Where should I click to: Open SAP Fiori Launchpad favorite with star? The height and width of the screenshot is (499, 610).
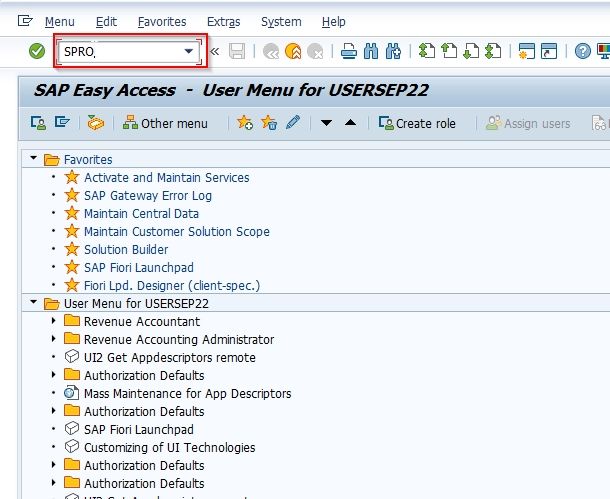(138, 268)
